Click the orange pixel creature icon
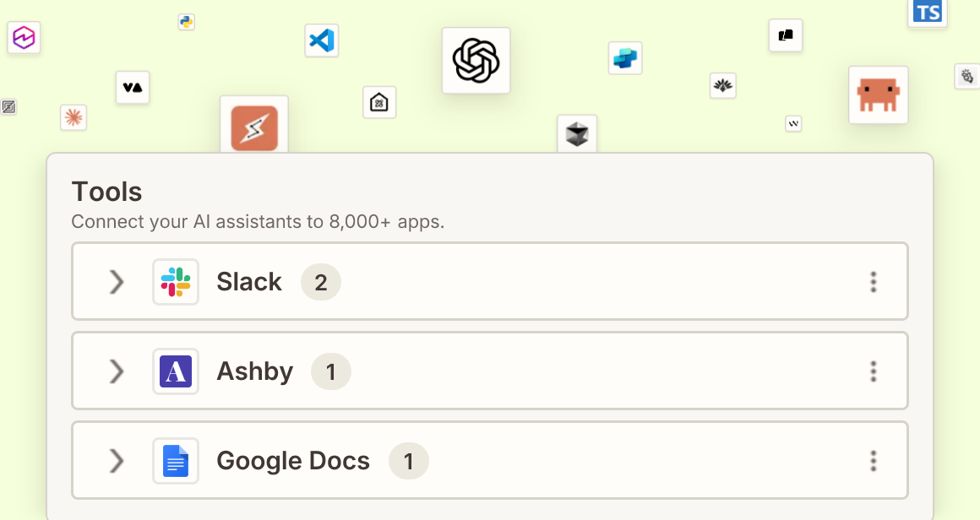Viewport: 980px width, 520px height. pyautogui.click(x=878, y=95)
